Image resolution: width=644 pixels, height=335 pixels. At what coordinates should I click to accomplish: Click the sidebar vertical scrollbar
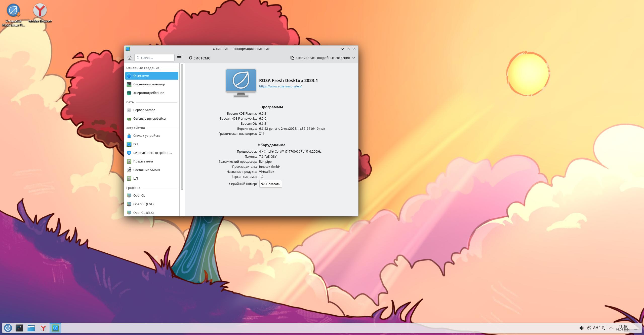tap(182, 126)
